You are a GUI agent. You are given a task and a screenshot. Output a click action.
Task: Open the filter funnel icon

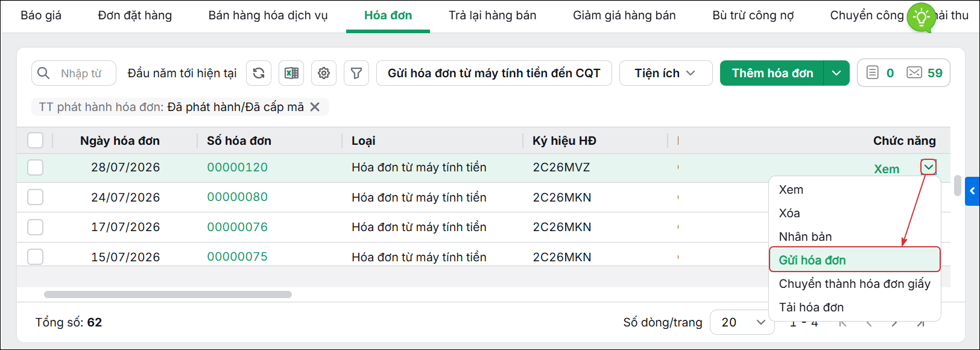pos(356,73)
